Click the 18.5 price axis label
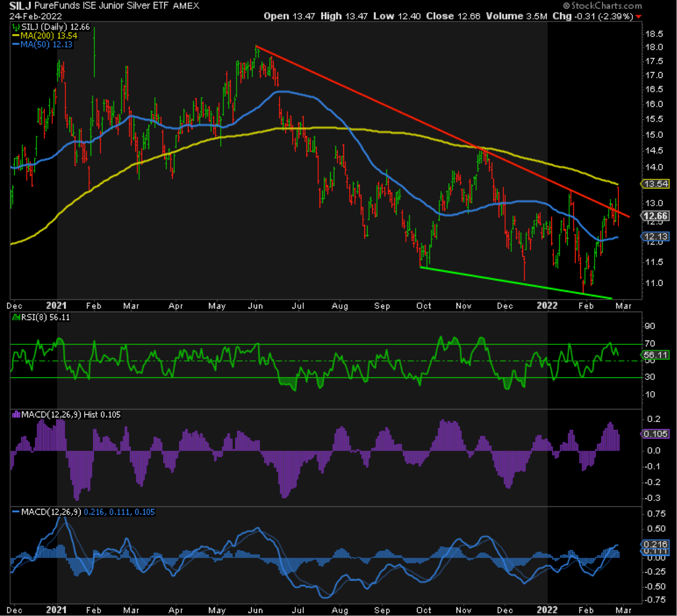Viewport: 677px width, 616px height. (653, 34)
